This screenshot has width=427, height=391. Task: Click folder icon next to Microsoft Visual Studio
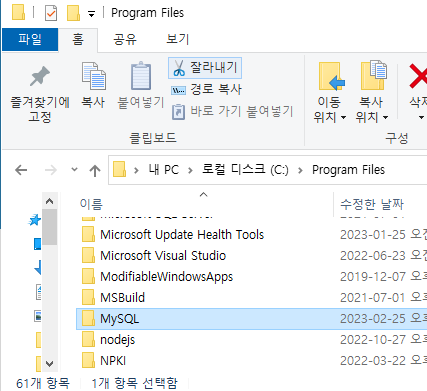(88, 255)
